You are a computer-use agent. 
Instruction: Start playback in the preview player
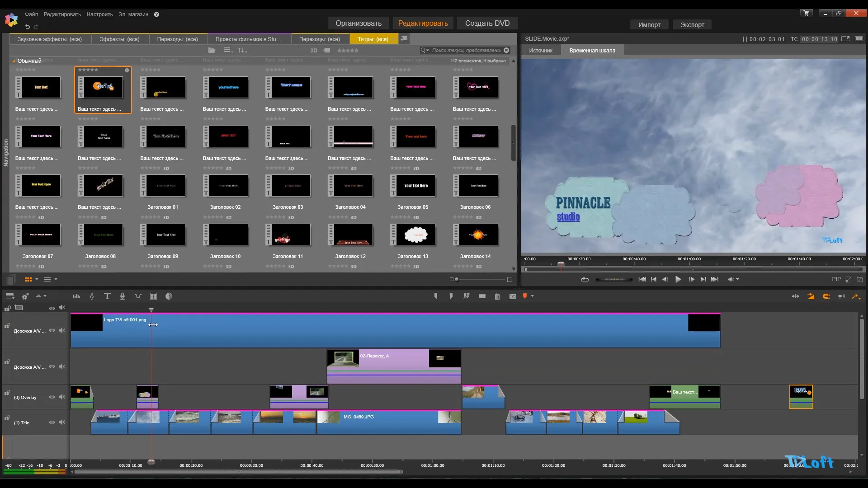(678, 280)
